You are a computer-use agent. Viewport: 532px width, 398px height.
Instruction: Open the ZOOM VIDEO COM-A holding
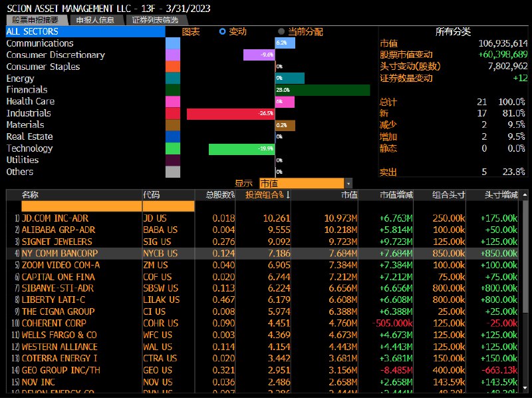[61, 265]
